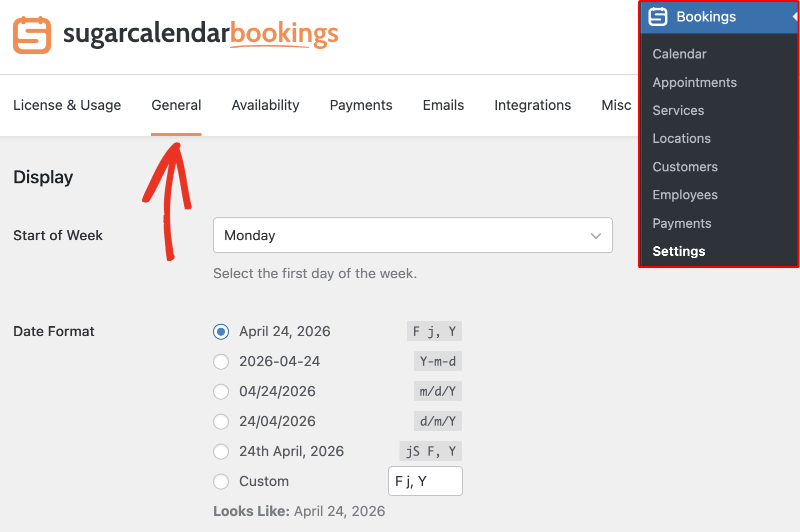Navigate to Services in the sidebar
This screenshot has width=800, height=532.
click(x=678, y=110)
